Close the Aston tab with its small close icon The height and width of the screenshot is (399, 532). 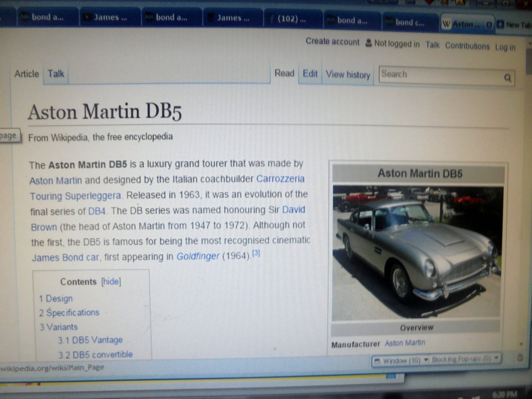point(489,25)
